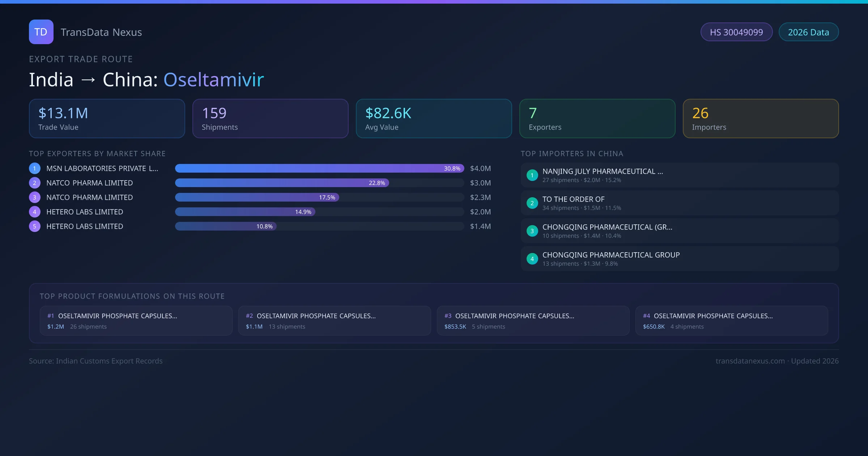Click the 26 Importers stat card
This screenshot has width=868, height=456.
(x=761, y=119)
